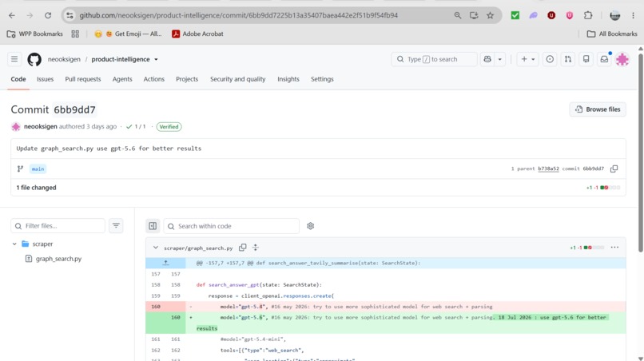The width and height of the screenshot is (644, 361).
Task: Click the install app icon in address bar
Action: [474, 16]
